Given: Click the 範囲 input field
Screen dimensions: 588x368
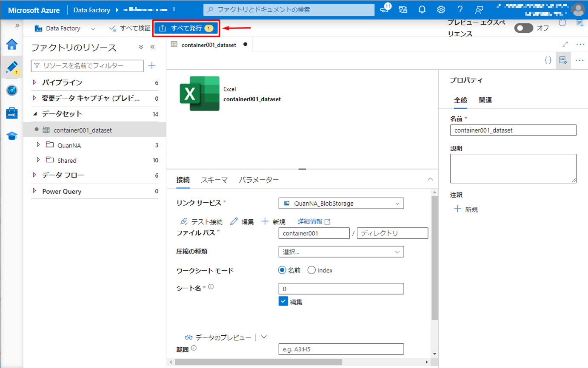Looking at the screenshot, I should pyautogui.click(x=341, y=349).
